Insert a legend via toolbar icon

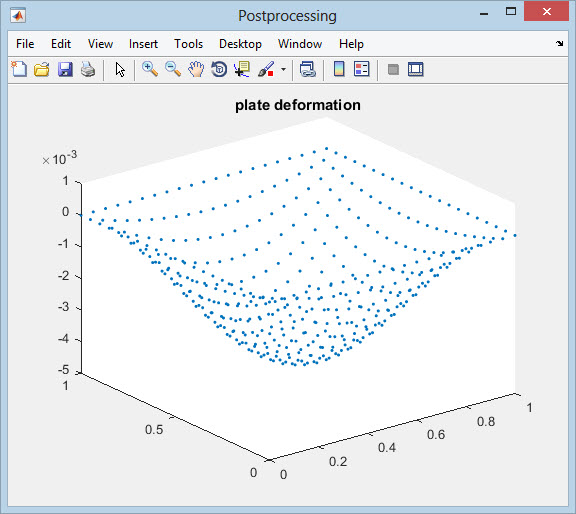pos(361,69)
